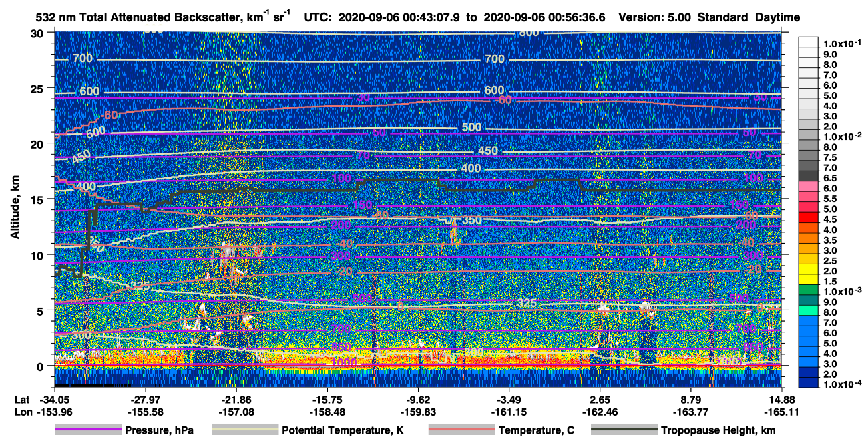Click latitude value 14.88
This screenshot has width=868, height=445.
tap(782, 400)
